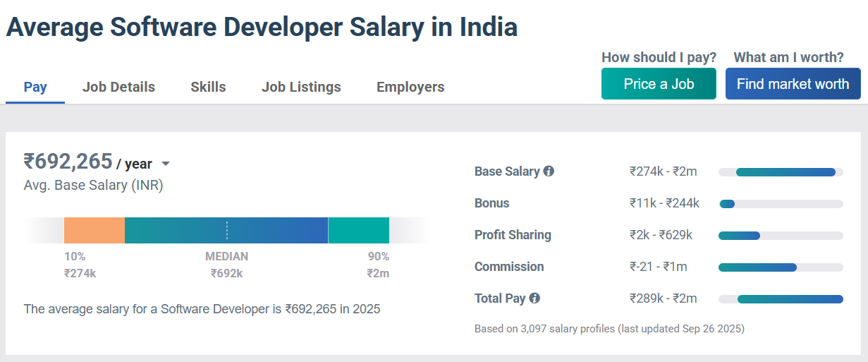
Task: Click the Base Salary range bar
Action: (785, 172)
